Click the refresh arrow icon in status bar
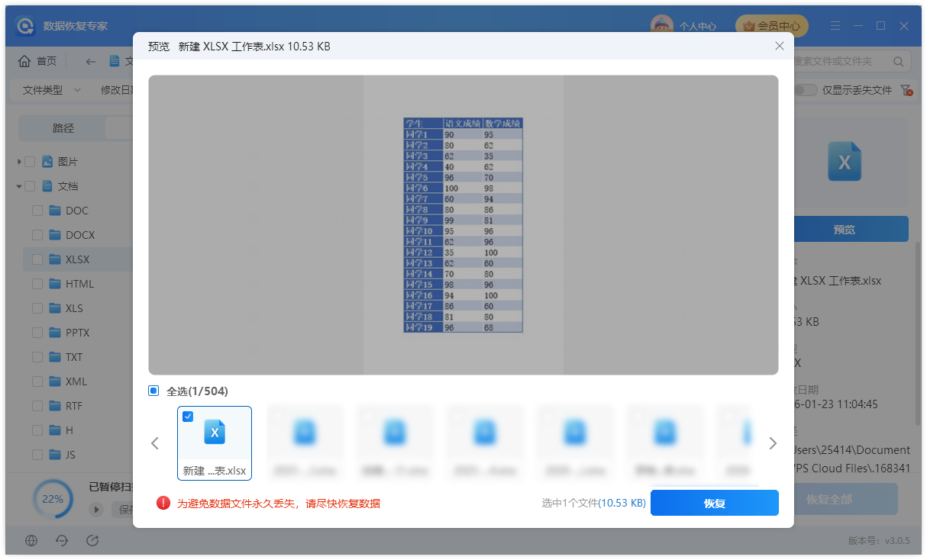 62,540
